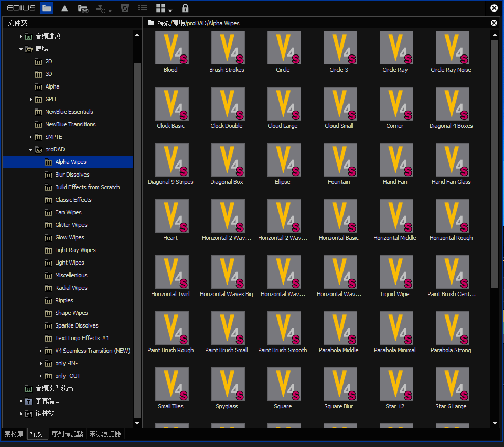Screen dimensions: 504x447
Task: Collapse the 轉場 folder
Action: tap(20, 49)
